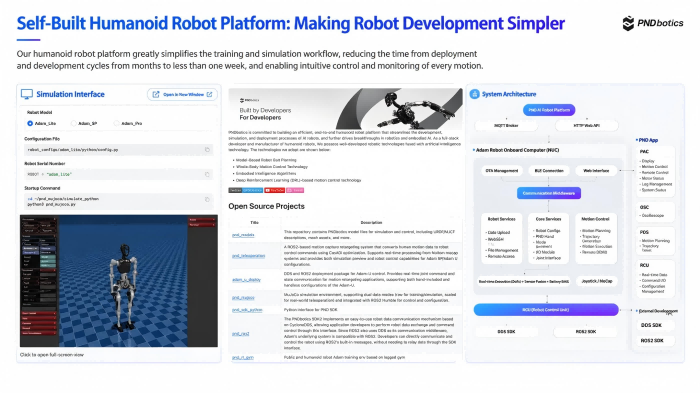Select the Adam_Lite robot model
Viewport: 700px width, 393px height.
(x=30, y=123)
